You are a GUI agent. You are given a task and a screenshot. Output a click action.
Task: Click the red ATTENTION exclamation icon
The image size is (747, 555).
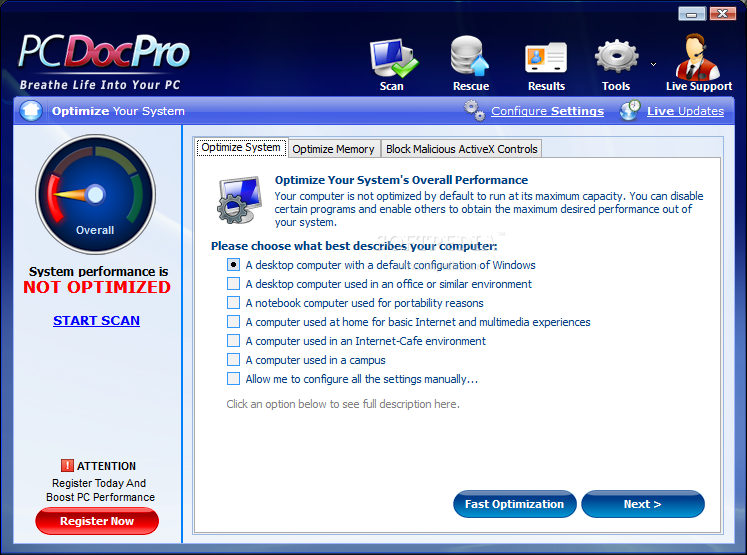67,465
